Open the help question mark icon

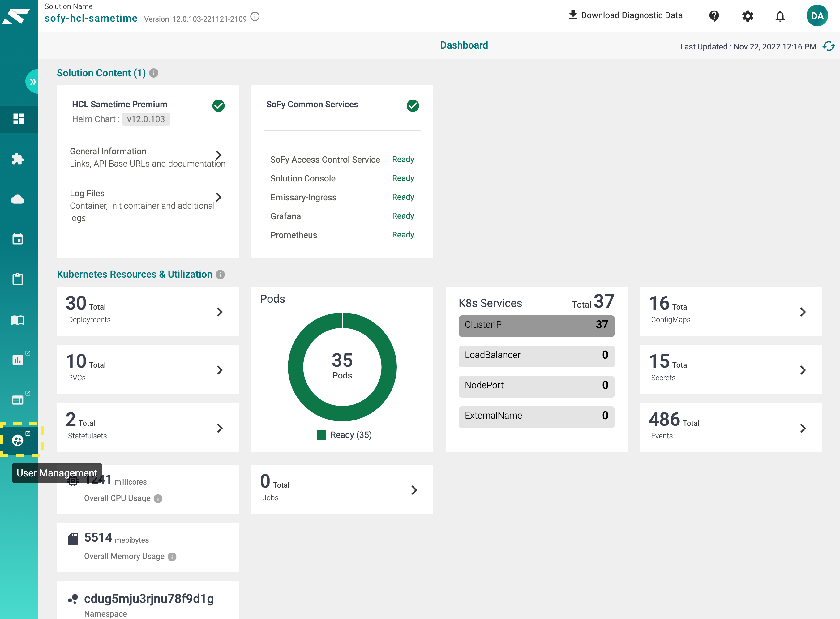[714, 16]
